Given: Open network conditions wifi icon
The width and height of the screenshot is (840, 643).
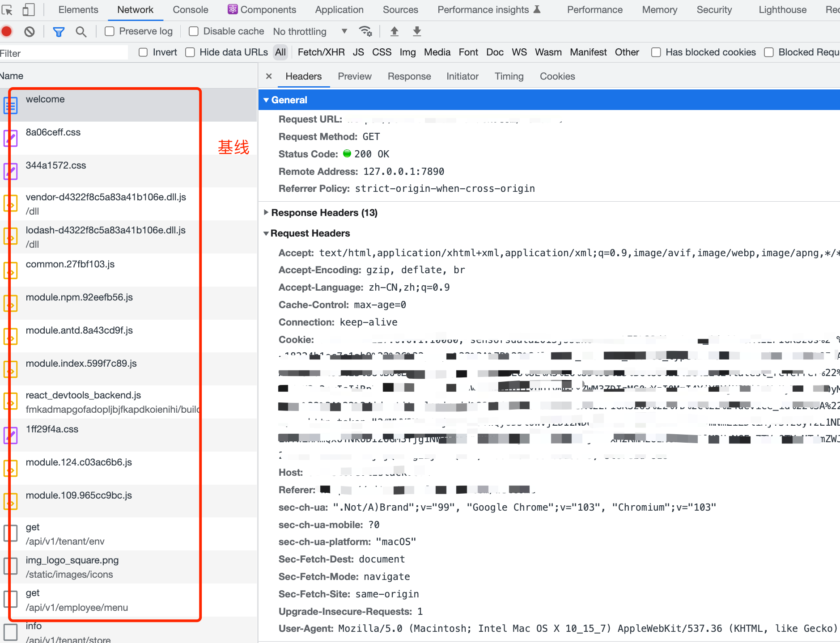Looking at the screenshot, I should coord(365,31).
